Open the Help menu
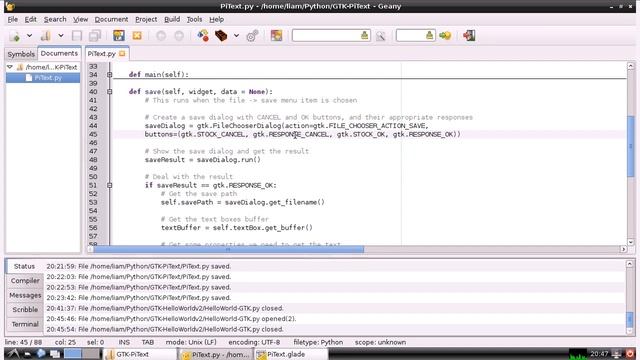The height and width of the screenshot is (360, 640). pyautogui.click(x=217, y=19)
